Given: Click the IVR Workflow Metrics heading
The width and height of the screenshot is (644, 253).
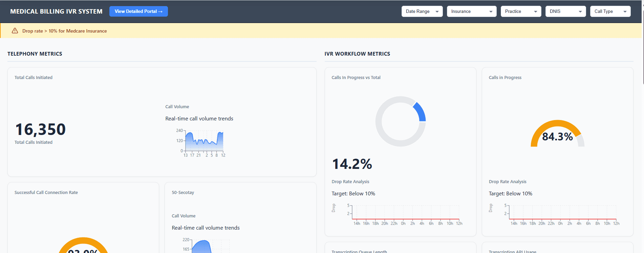Looking at the screenshot, I should pos(357,54).
